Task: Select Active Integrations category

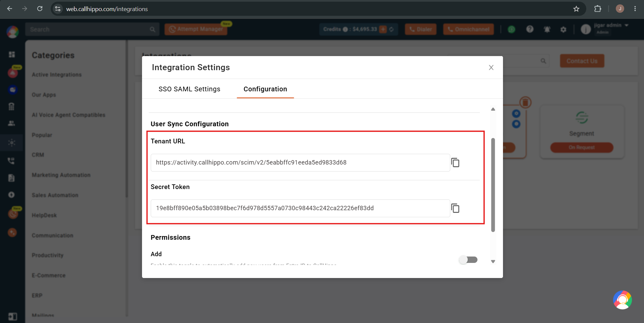Action: pos(57,75)
